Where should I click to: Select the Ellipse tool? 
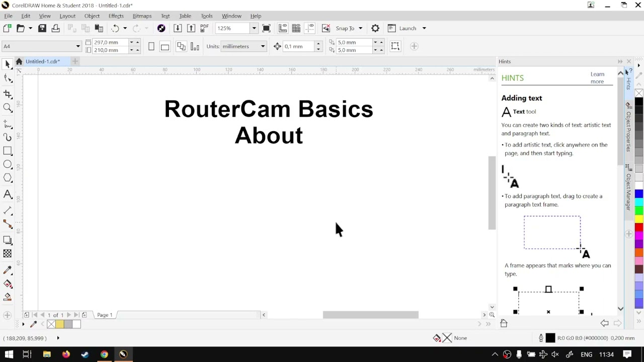8,164
